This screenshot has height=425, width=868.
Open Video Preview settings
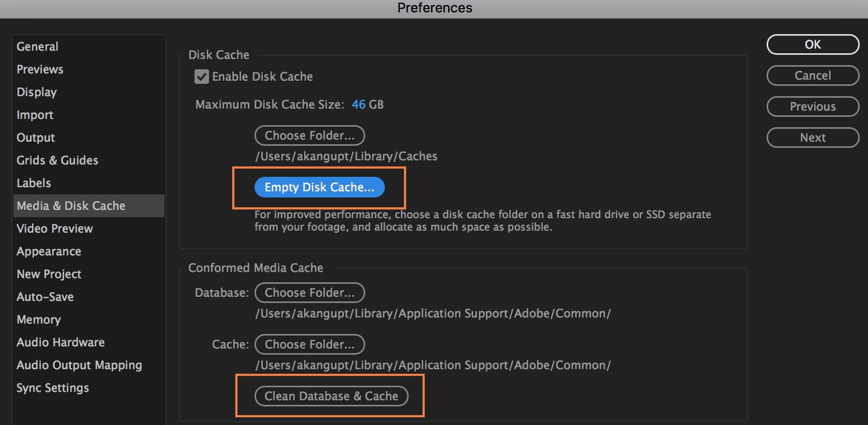point(55,229)
